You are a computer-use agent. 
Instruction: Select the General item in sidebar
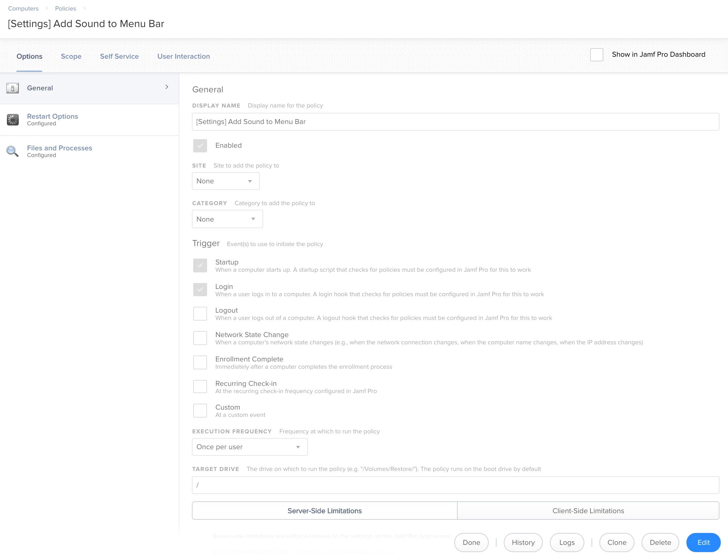click(89, 88)
